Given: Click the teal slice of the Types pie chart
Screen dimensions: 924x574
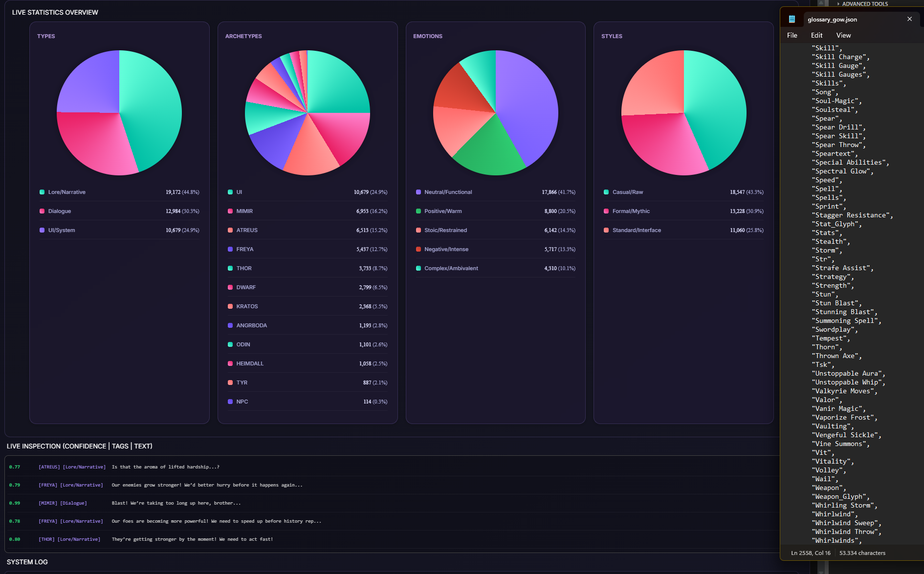Looking at the screenshot, I should point(152,107).
